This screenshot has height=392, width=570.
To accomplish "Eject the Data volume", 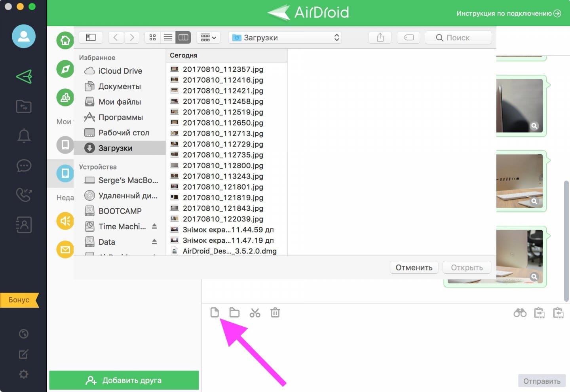I will [x=154, y=242].
